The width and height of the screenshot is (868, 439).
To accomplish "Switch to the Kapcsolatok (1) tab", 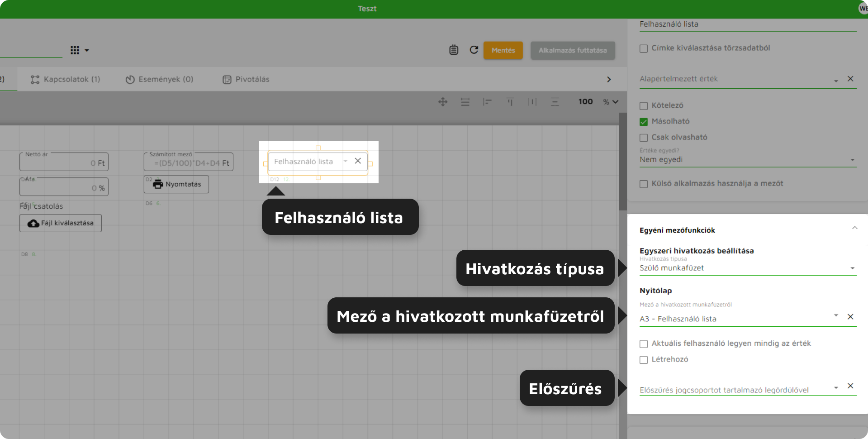I will point(65,79).
